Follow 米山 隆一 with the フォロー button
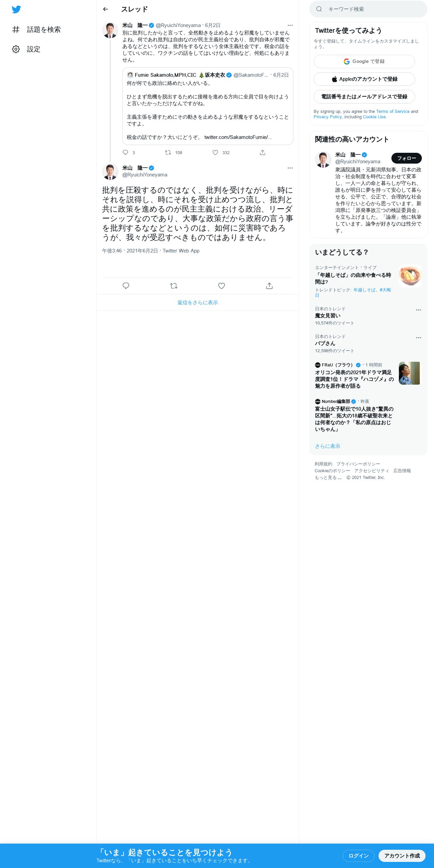Screen dimensions: 434x868 406,158
